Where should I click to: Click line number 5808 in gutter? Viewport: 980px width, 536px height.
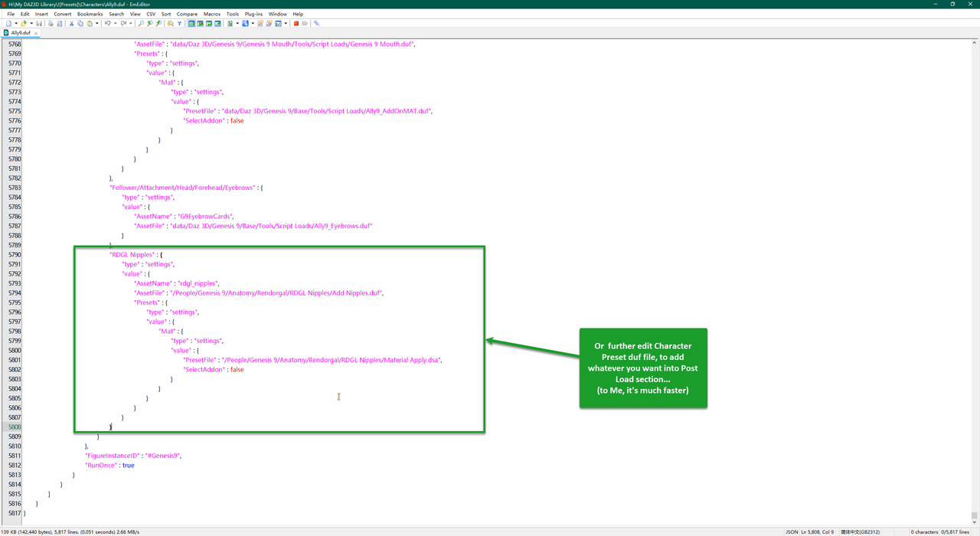tap(14, 427)
